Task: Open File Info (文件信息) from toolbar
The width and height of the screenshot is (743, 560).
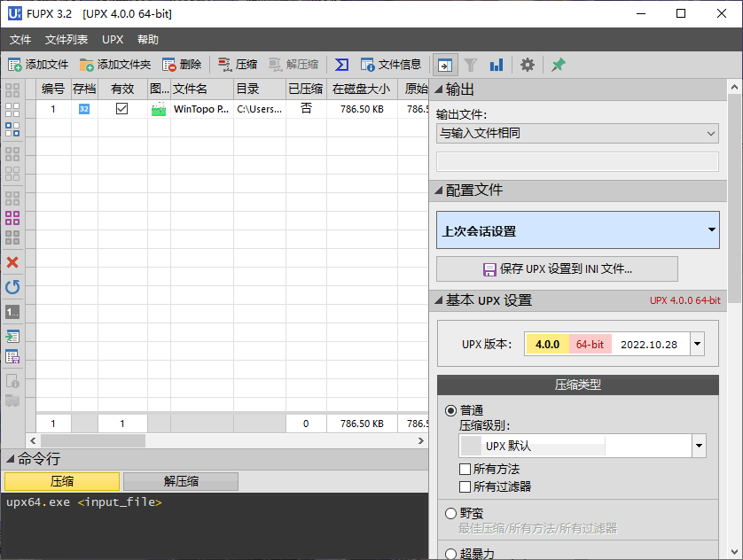Action: (x=390, y=65)
